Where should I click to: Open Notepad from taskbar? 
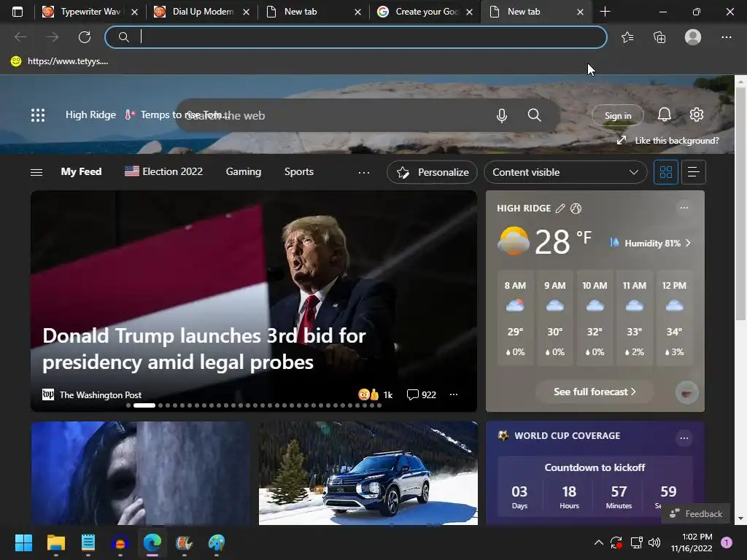[x=88, y=542]
